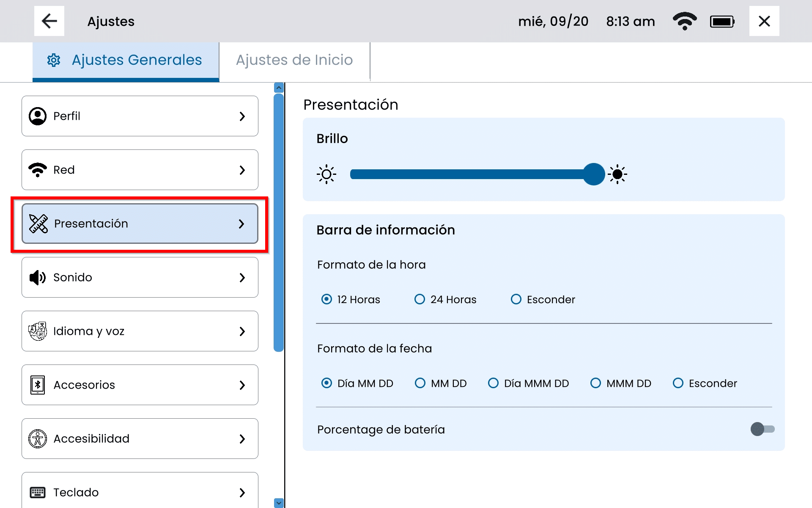Switch to Ajustes de Inicio tab

point(294,60)
